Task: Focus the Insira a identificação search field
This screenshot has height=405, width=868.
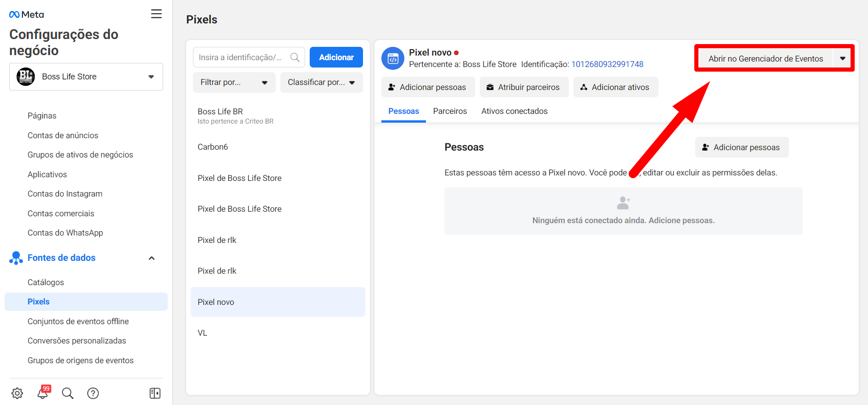Action: pos(249,57)
